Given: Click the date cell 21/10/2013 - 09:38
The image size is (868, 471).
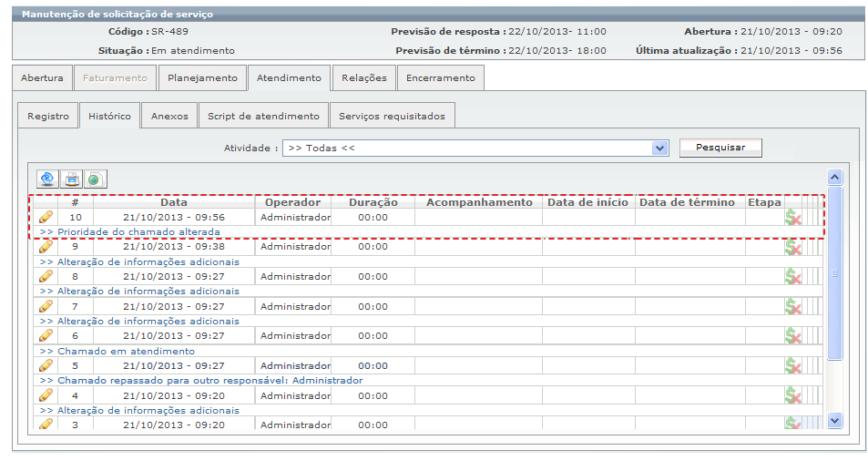Looking at the screenshot, I should coord(174,246).
